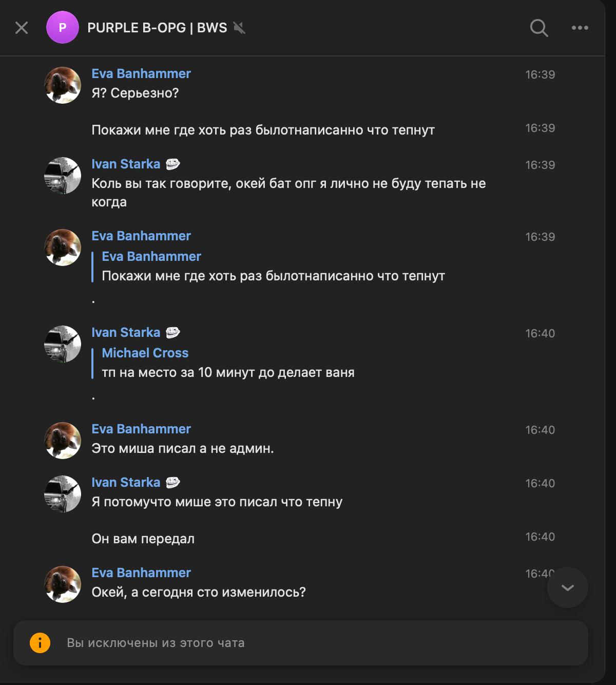The height and width of the screenshot is (685, 616).
Task: Open the three-dots chat options menu
Action: point(580,28)
